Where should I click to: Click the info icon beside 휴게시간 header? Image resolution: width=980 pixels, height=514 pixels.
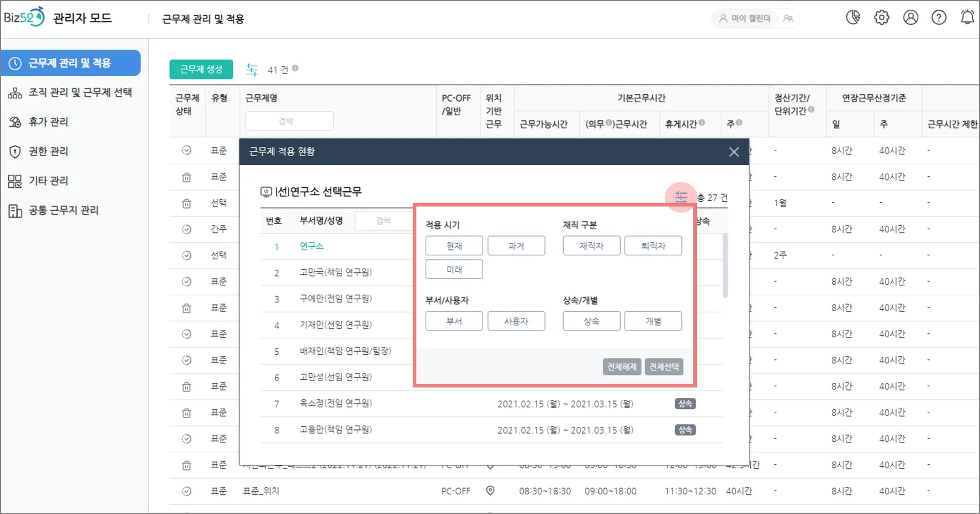702,122
